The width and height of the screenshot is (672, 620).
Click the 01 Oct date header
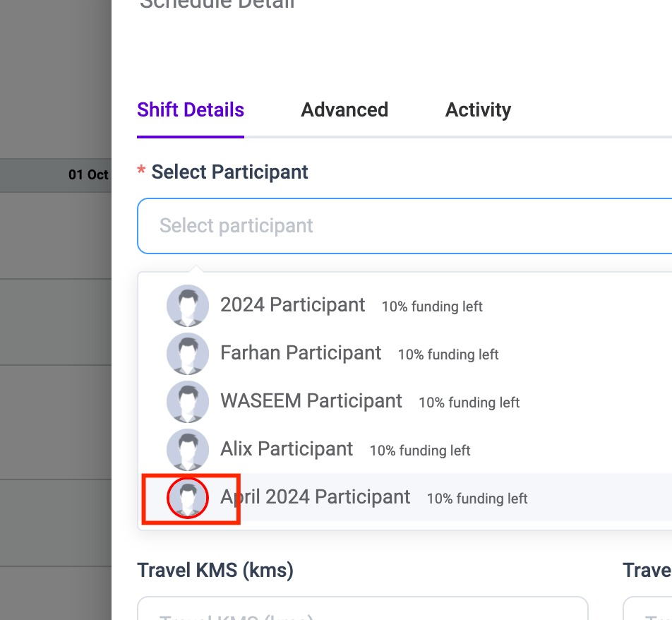click(88, 175)
